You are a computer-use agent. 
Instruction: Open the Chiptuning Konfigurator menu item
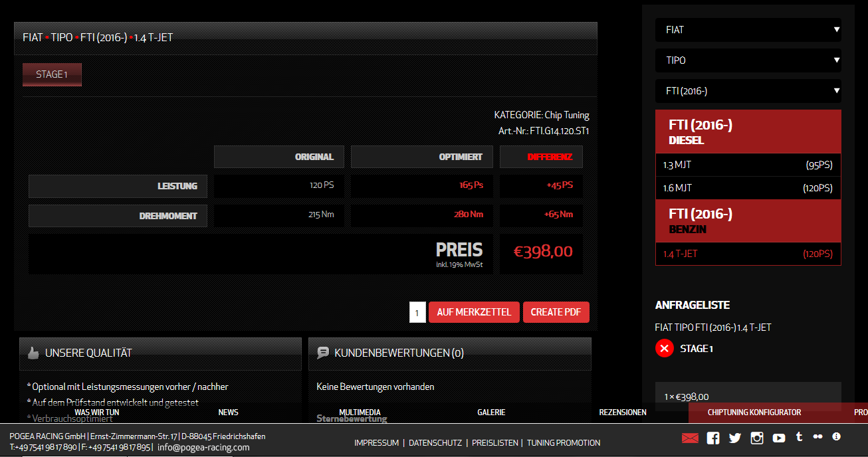click(754, 412)
